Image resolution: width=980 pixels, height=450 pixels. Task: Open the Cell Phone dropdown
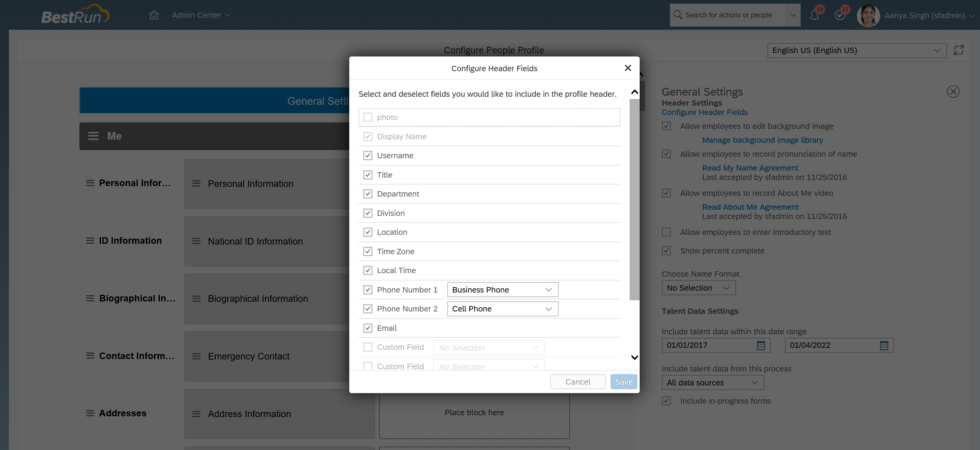(x=503, y=309)
